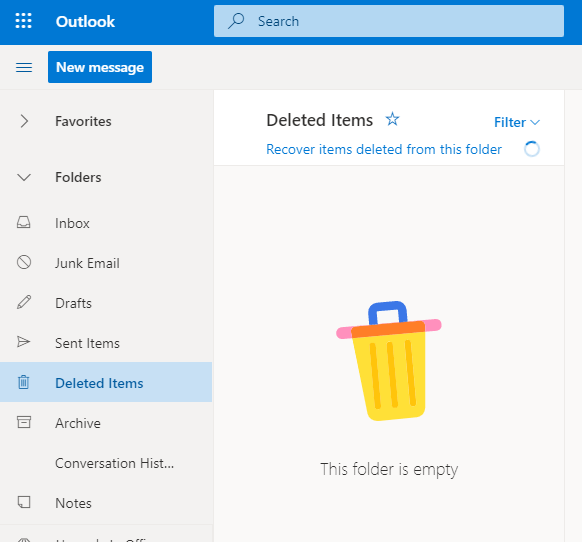The height and width of the screenshot is (542, 582).
Task: Collapse the Folders section chevron
Action: coord(24,177)
